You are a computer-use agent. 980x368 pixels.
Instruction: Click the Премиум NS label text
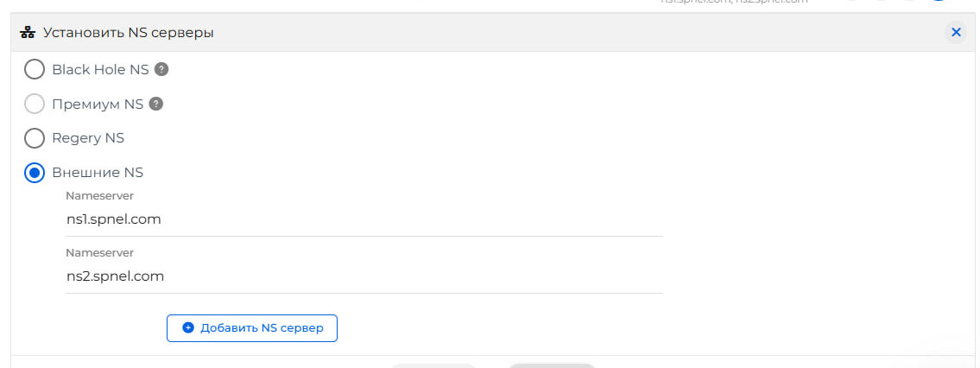coord(98,104)
